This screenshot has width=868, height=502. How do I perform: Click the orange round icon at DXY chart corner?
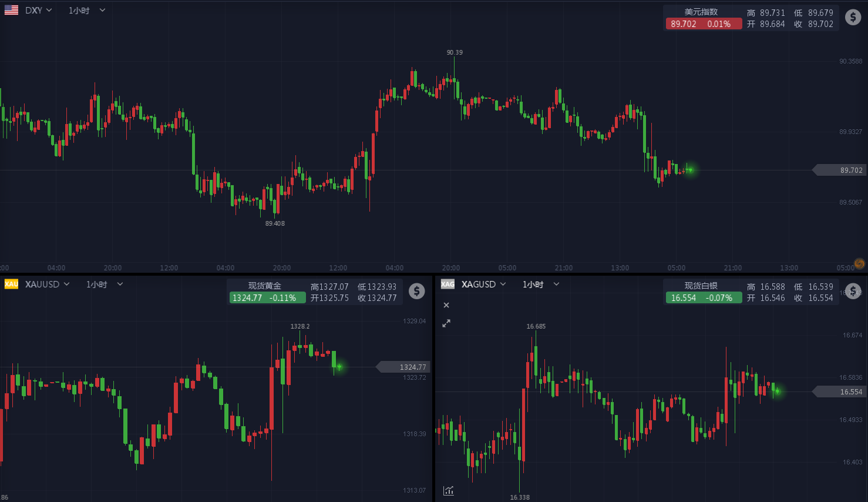(x=859, y=263)
